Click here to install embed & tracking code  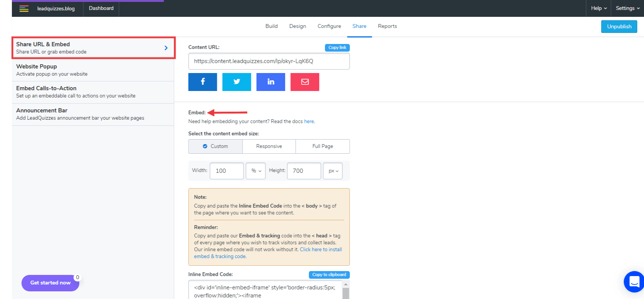coord(268,253)
